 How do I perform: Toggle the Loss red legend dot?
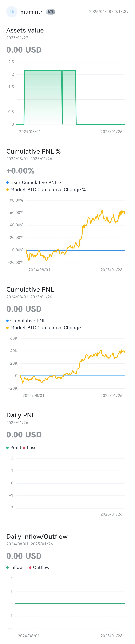click(x=24, y=447)
